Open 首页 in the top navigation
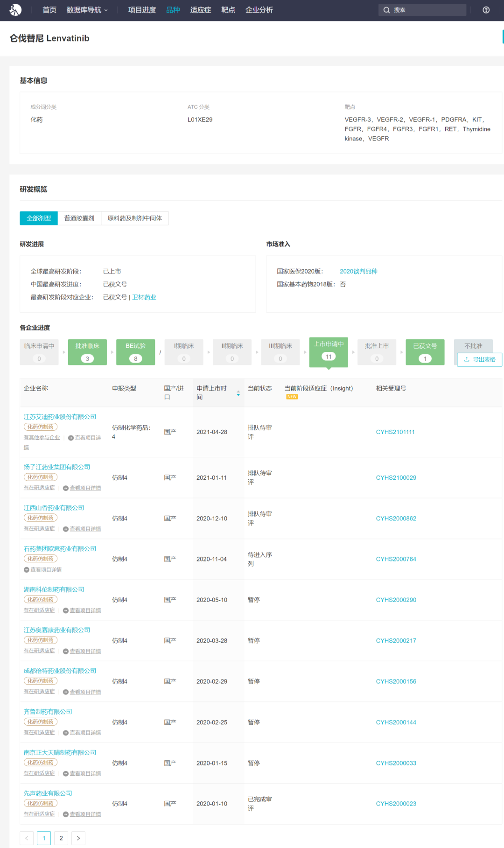The height and width of the screenshot is (848, 504). click(49, 10)
